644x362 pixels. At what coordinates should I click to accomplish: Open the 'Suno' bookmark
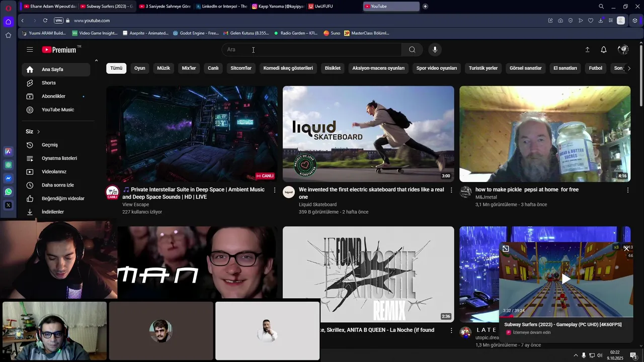pos(332,33)
